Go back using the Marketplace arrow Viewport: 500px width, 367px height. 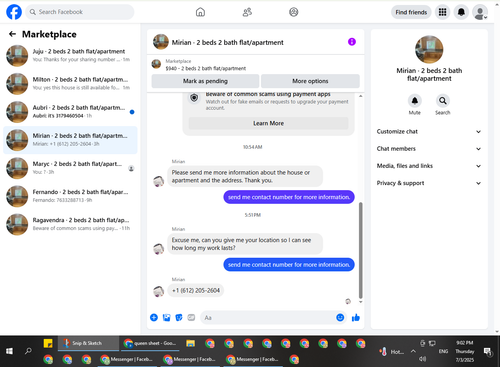pyautogui.click(x=12, y=34)
